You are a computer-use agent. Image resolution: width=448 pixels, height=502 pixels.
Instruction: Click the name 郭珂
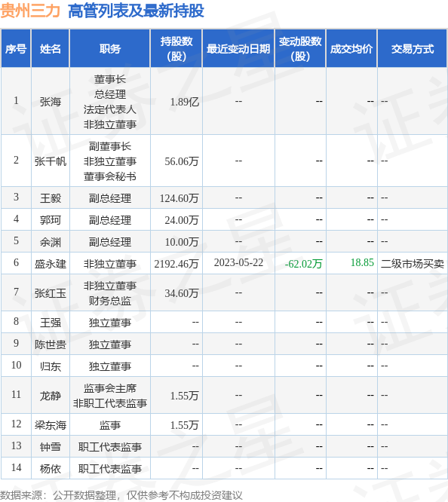pyautogui.click(x=51, y=220)
